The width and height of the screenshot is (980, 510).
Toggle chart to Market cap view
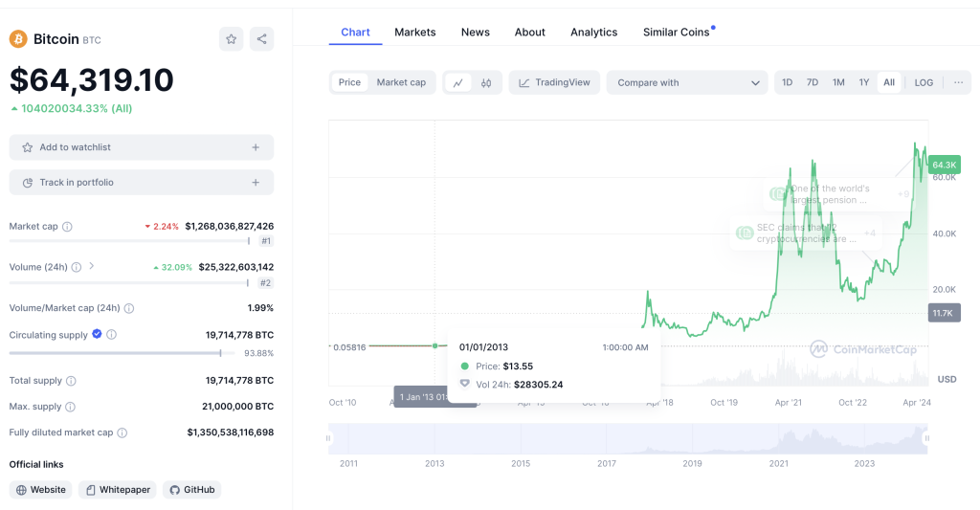pos(401,82)
